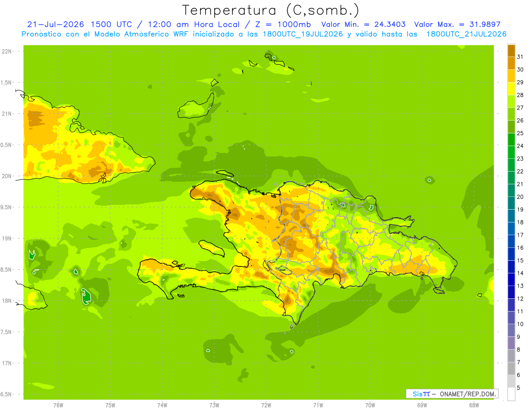This screenshot has width=532, height=411.
Task: Click the '68W' longitude axis label
Action: pos(474,405)
